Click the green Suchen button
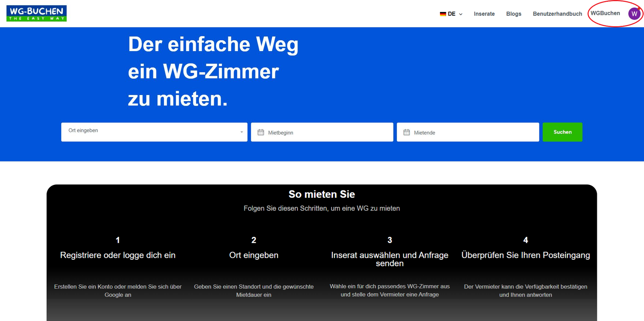The width and height of the screenshot is (644, 321). point(562,132)
